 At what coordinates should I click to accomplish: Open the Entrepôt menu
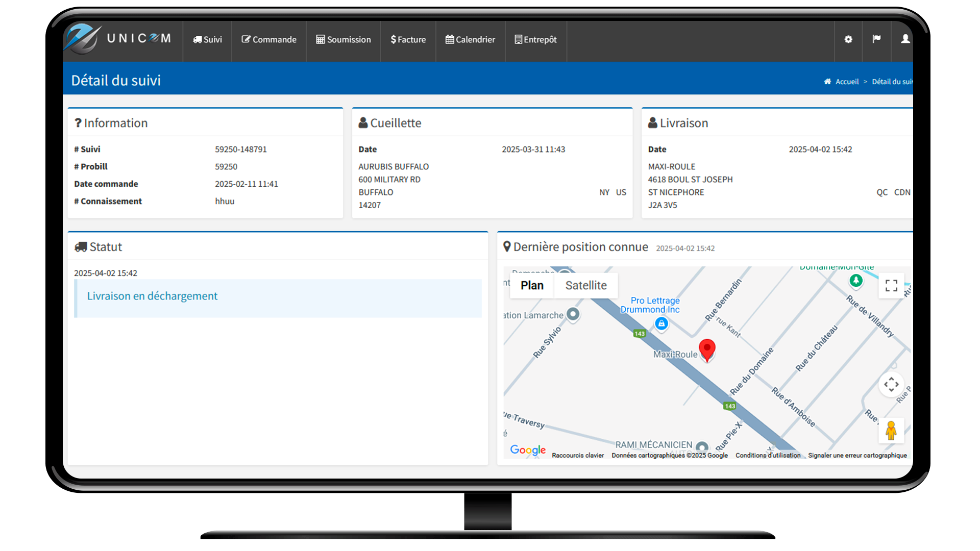(536, 39)
